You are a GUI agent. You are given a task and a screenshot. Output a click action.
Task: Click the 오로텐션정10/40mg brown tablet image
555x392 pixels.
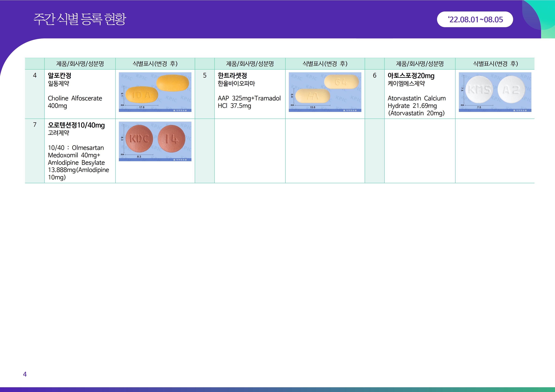(155, 141)
